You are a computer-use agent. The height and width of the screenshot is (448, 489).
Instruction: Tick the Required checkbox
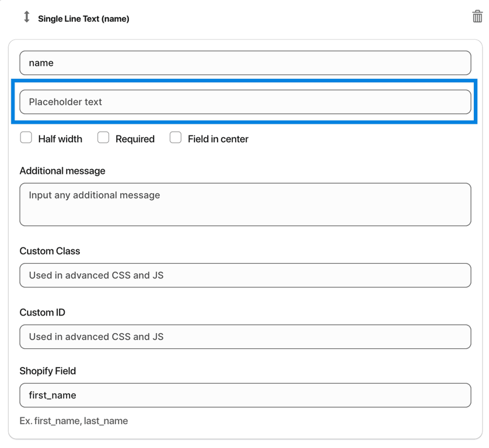pyautogui.click(x=103, y=138)
